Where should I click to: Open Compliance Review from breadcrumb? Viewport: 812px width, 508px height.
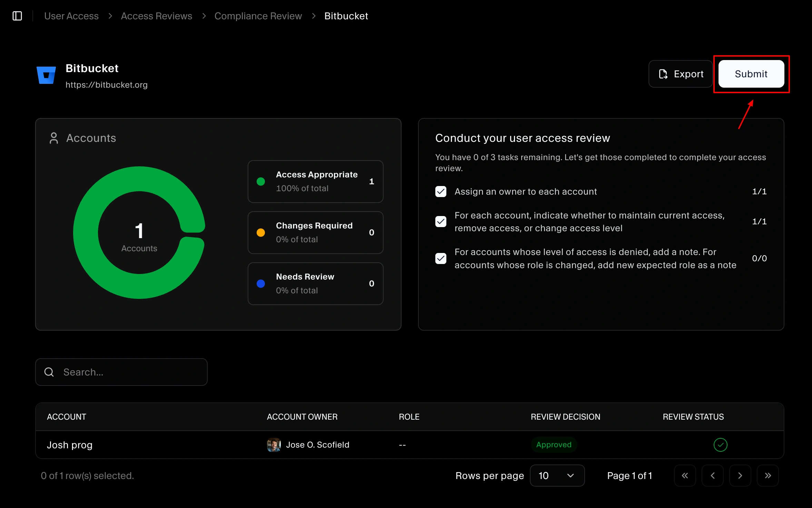pyautogui.click(x=258, y=16)
